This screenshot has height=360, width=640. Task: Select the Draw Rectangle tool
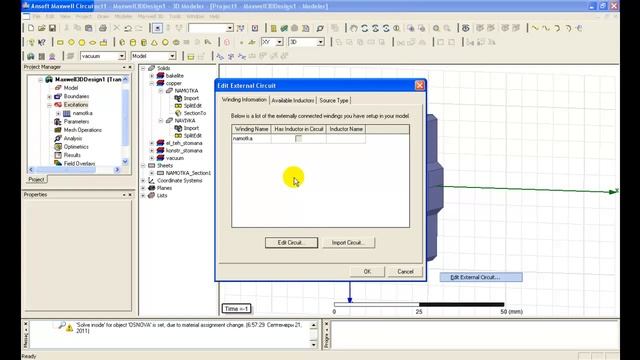coord(60,42)
